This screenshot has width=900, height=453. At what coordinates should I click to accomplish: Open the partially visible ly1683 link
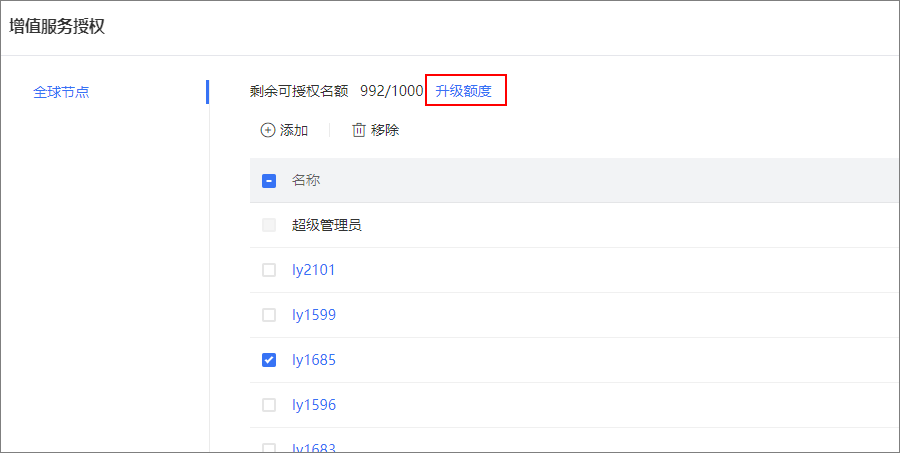[x=313, y=448]
